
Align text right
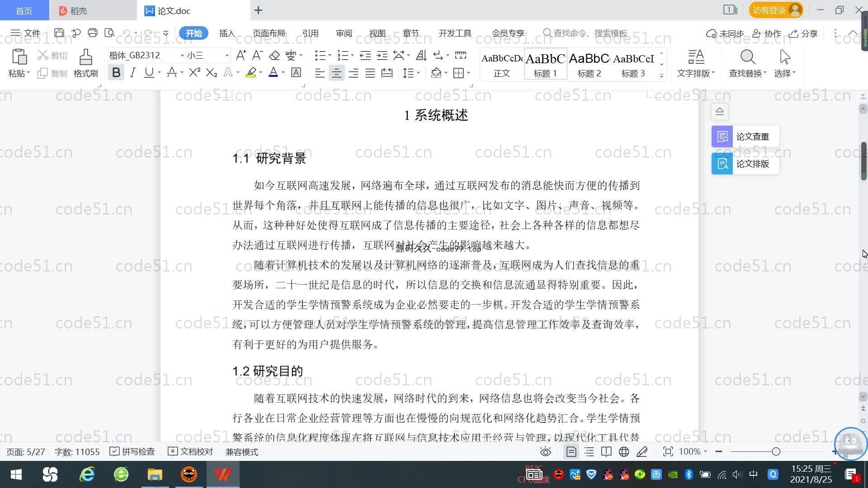click(354, 73)
